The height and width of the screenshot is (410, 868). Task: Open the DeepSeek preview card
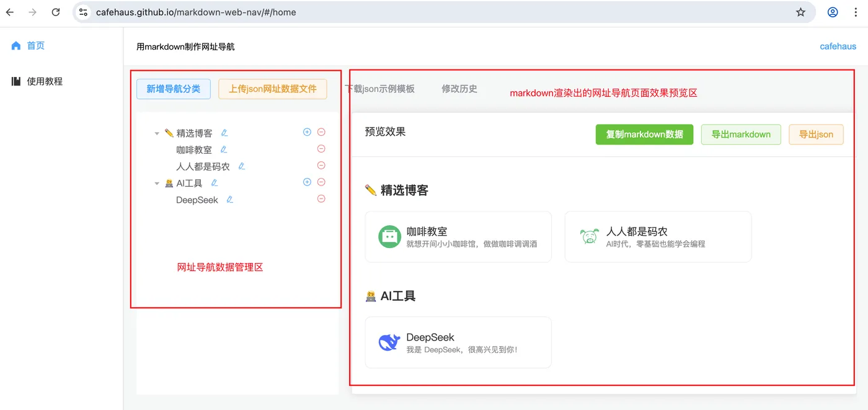point(458,342)
